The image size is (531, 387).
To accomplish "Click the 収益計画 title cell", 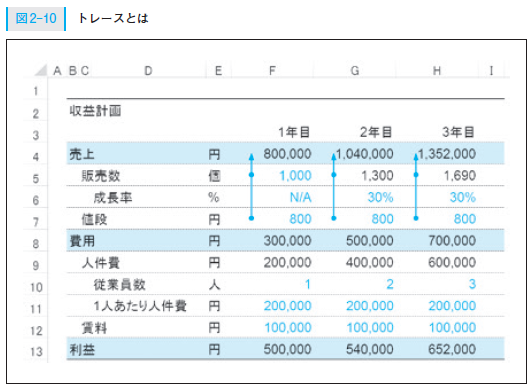I will click(x=95, y=111).
